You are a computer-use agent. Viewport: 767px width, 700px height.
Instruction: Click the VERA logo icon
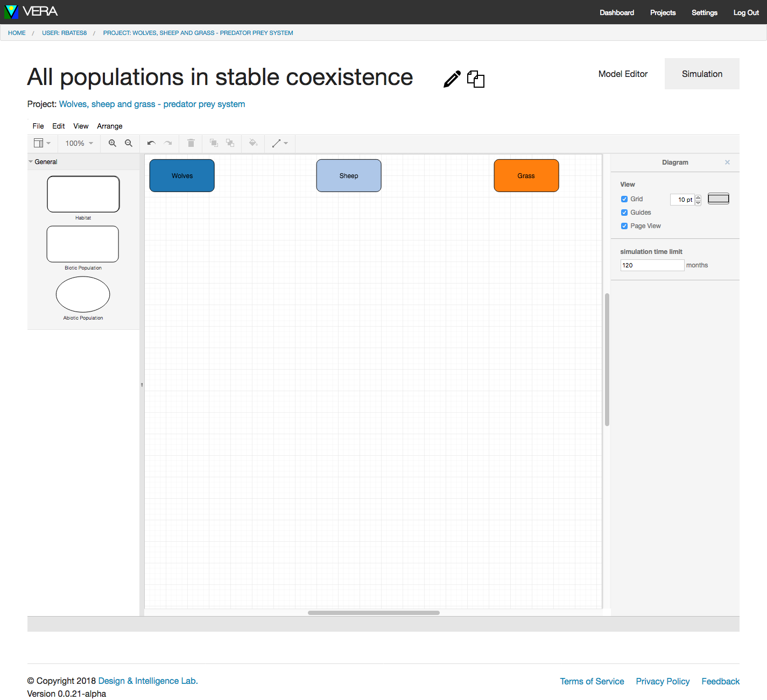11,12
